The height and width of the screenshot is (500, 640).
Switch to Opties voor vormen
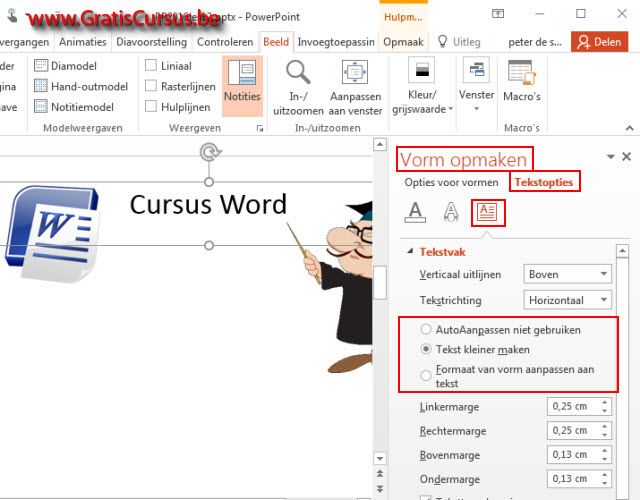[451, 182]
